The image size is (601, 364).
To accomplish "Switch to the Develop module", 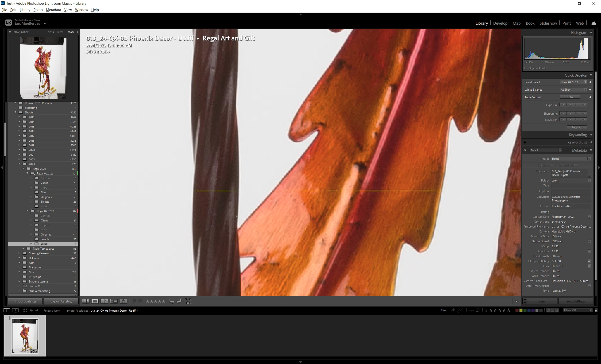I will (500, 23).
